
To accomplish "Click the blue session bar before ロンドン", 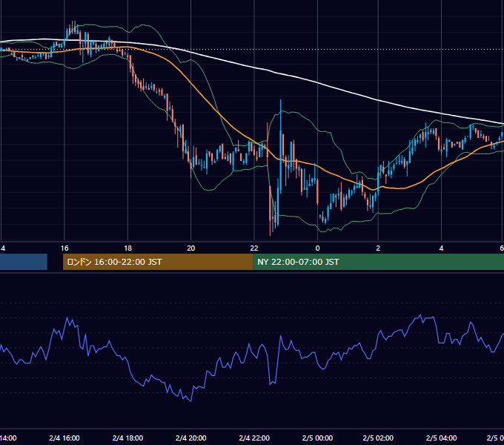I will [x=24, y=262].
